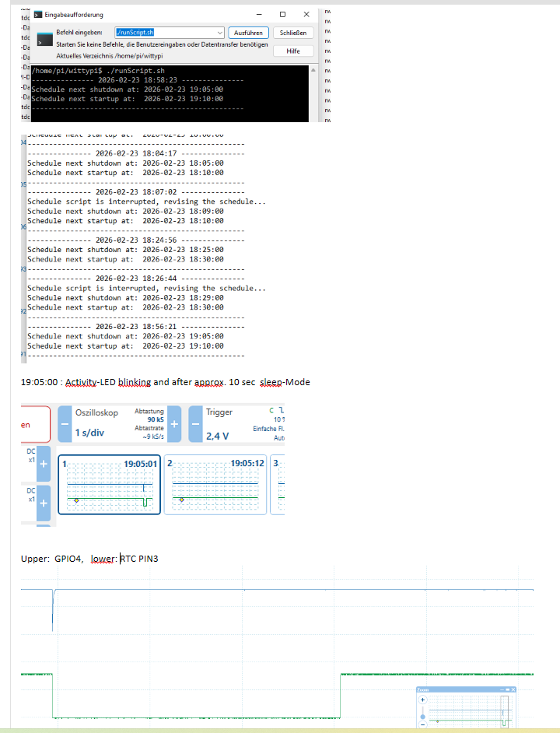The height and width of the screenshot is (733, 560).
Task: Click the log timestamp '2026-02-23 18:26:44'
Action: tap(136, 278)
